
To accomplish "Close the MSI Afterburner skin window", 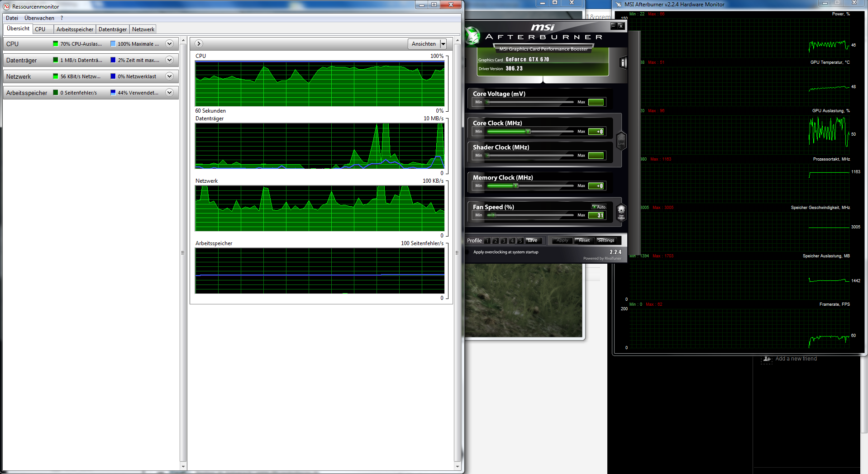I will point(621,26).
